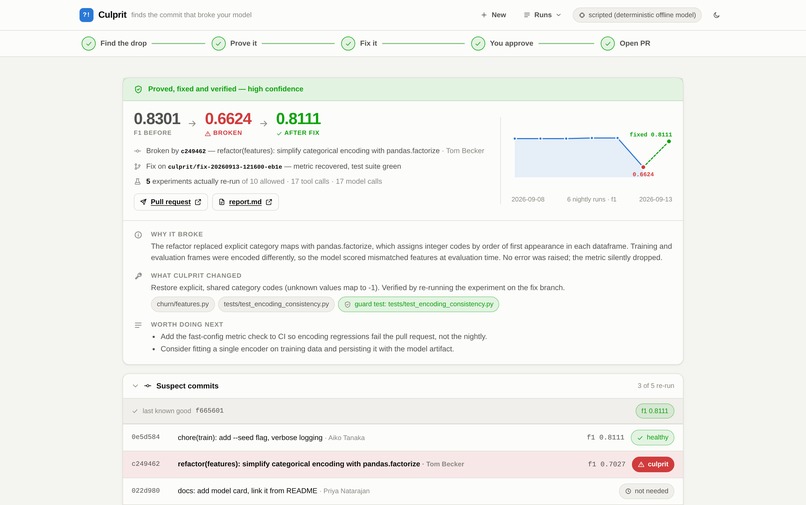Image resolution: width=806 pixels, height=505 pixels.
Task: Click the list icon beside WORTH DOING NEXT
Action: [138, 325]
